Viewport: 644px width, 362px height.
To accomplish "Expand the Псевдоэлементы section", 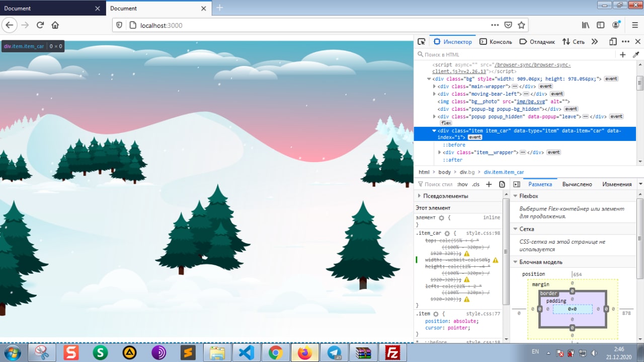I will 420,196.
